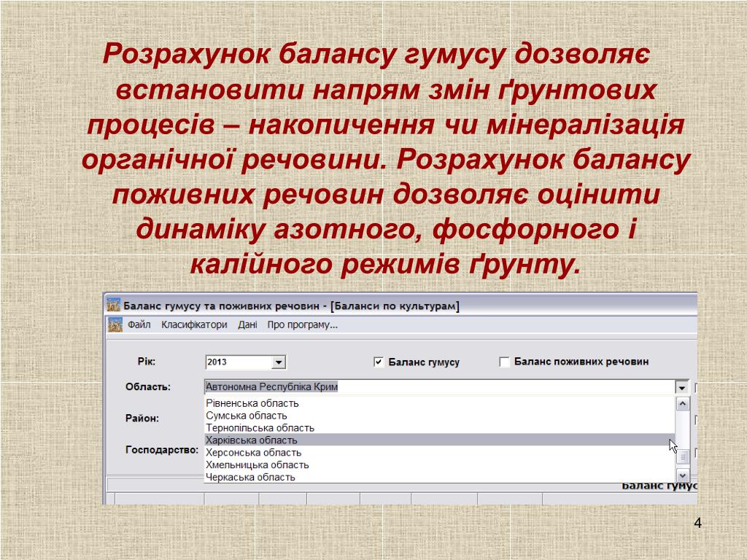Select Черкаська область from the list
747x560 pixels.
point(439,477)
